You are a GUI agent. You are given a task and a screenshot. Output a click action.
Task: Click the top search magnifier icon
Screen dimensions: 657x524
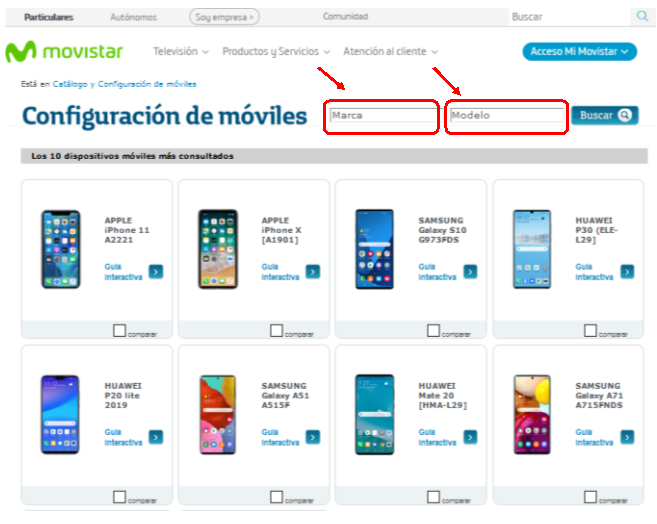click(642, 17)
